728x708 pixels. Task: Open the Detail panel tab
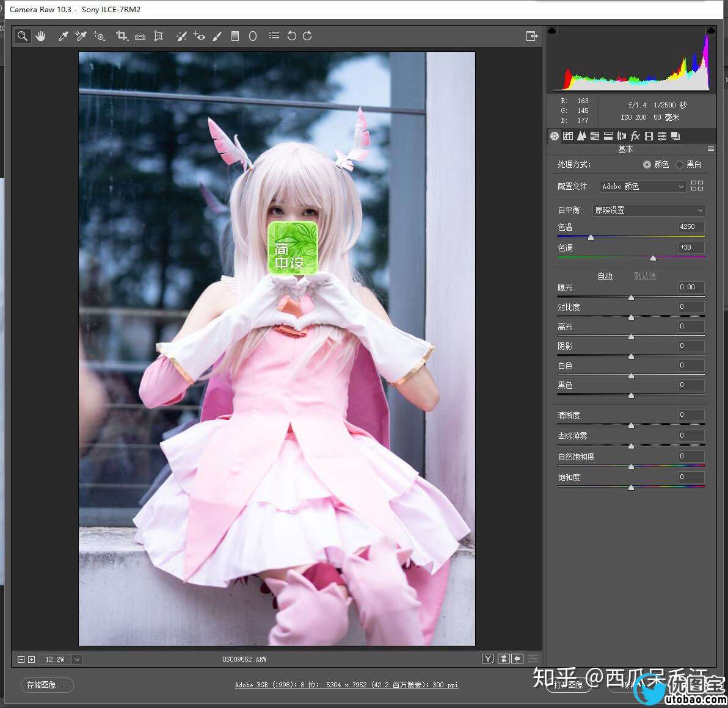tap(581, 136)
